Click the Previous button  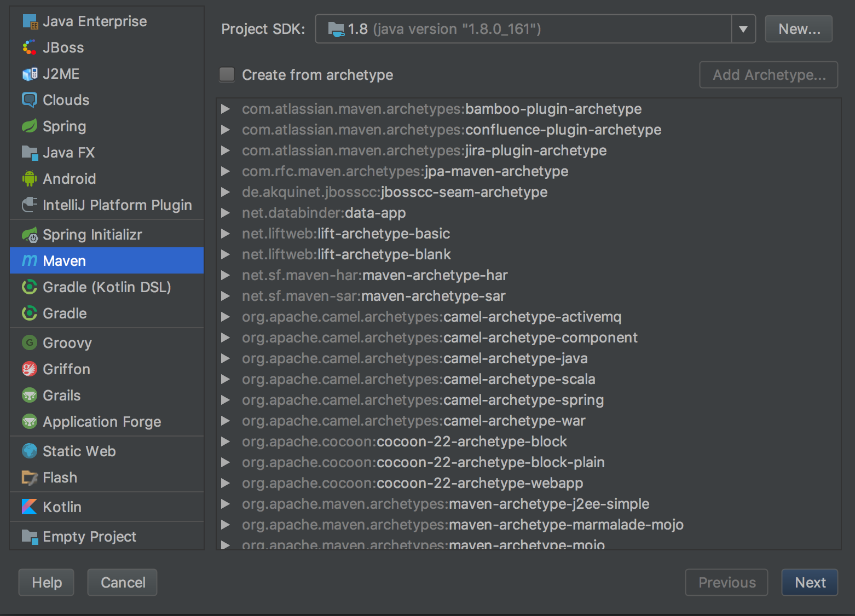[x=726, y=583]
